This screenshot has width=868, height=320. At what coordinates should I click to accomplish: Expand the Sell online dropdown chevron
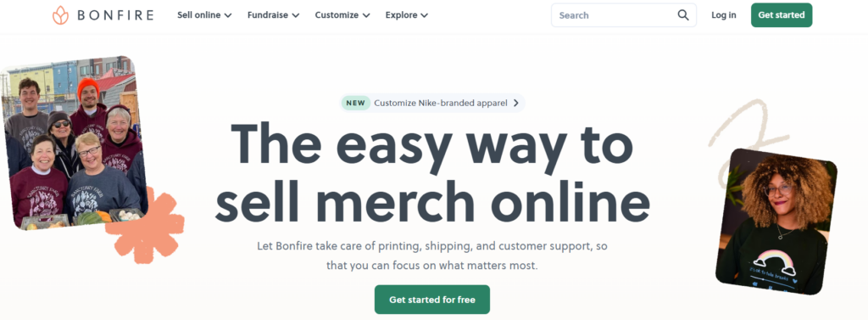click(x=228, y=15)
